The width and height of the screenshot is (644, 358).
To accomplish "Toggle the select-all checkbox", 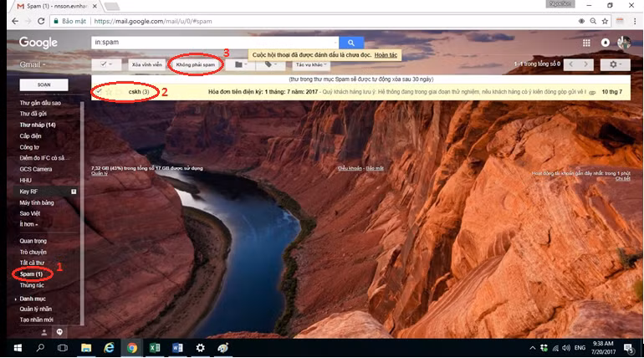I will coord(105,64).
